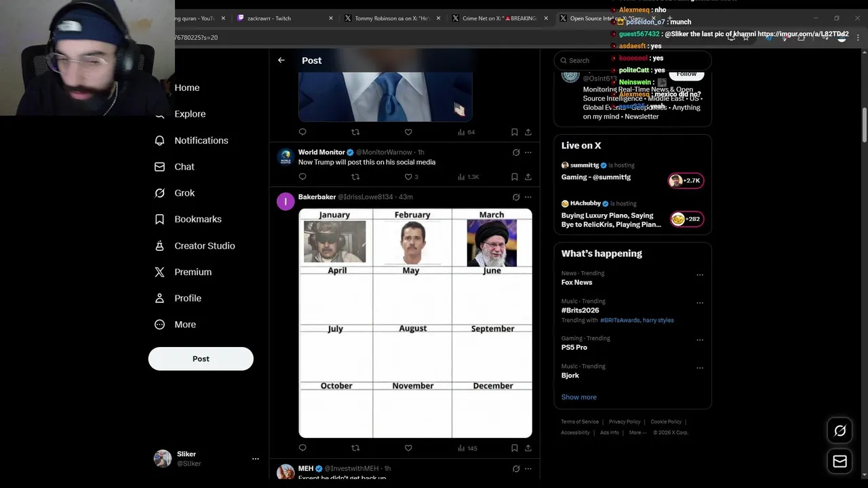Open World Monitor username link
Image resolution: width=868 pixels, height=488 pixels.
click(x=384, y=152)
